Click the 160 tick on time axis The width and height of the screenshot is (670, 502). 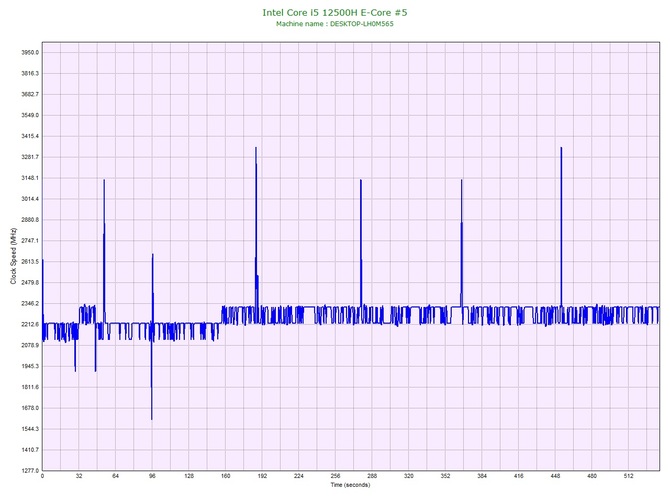point(226,476)
